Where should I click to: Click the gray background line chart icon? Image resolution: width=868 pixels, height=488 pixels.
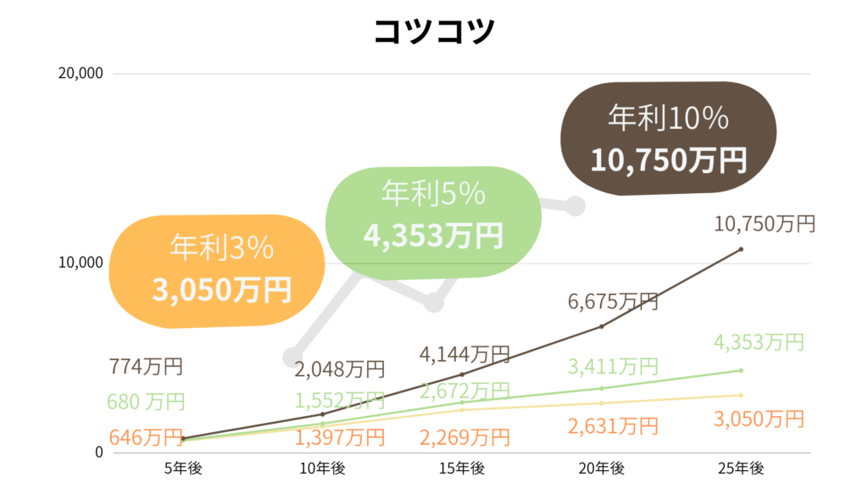click(434, 281)
